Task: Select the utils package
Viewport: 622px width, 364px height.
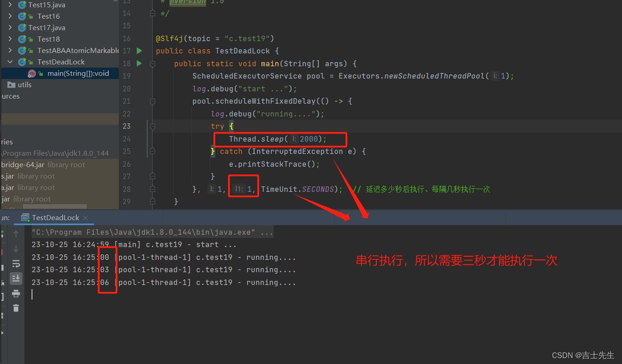Action: click(x=25, y=85)
